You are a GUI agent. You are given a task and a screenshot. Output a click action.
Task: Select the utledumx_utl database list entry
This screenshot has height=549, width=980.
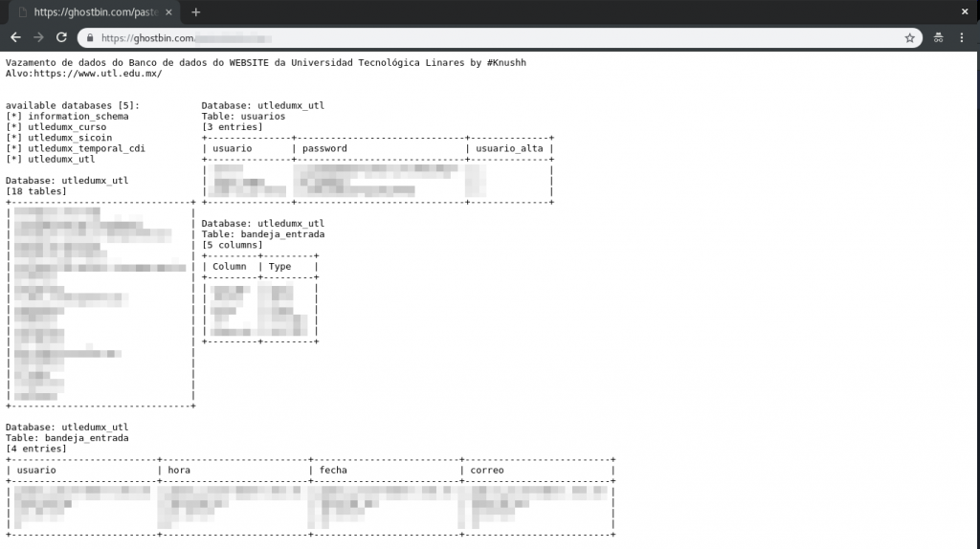click(61, 159)
